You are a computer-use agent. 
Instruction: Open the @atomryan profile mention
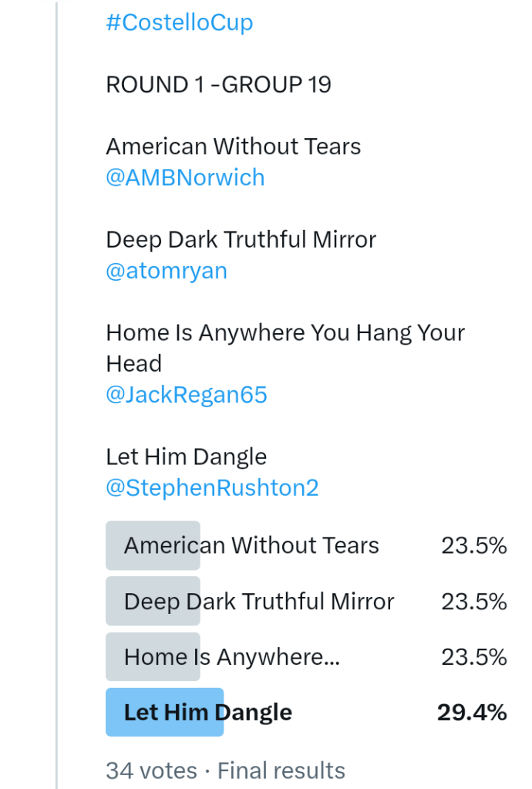point(167,271)
